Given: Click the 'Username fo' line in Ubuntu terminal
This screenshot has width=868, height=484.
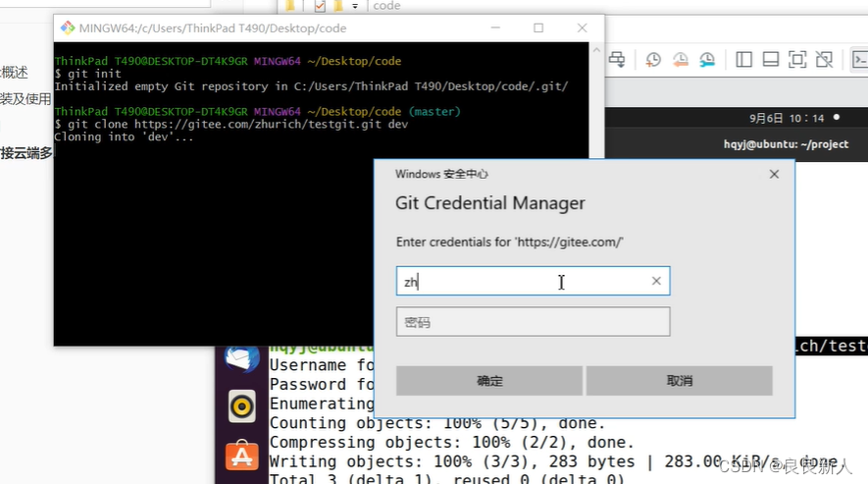Looking at the screenshot, I should [x=322, y=365].
